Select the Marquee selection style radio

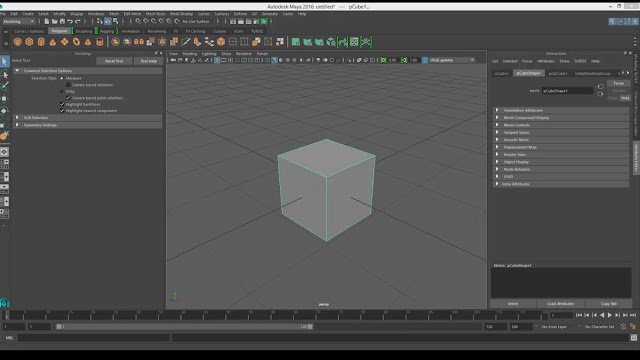point(62,78)
